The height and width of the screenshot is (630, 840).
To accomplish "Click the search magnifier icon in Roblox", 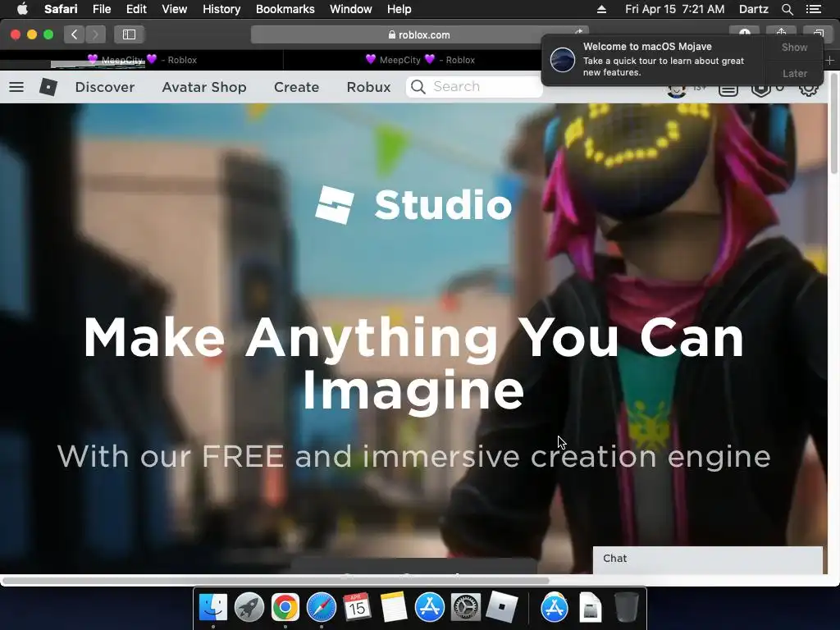I will pos(418,87).
